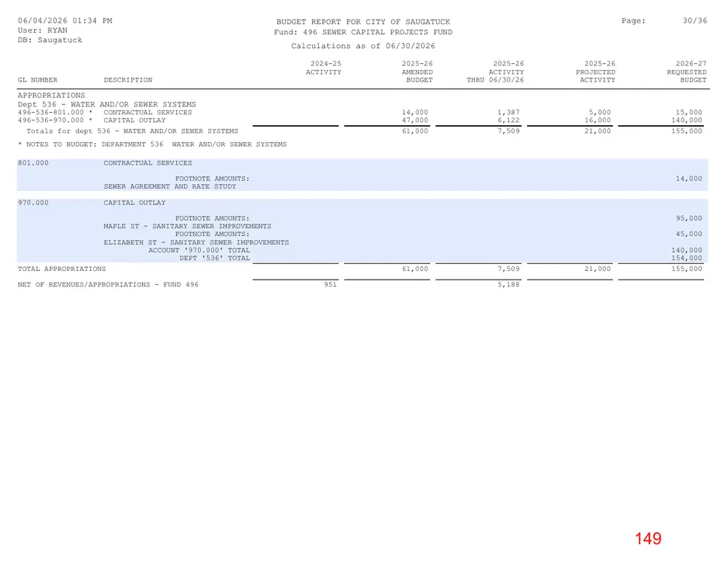Click 'Calculations as of 06/30/2026' line
This screenshot has height=563, width=728.
coord(363,46)
